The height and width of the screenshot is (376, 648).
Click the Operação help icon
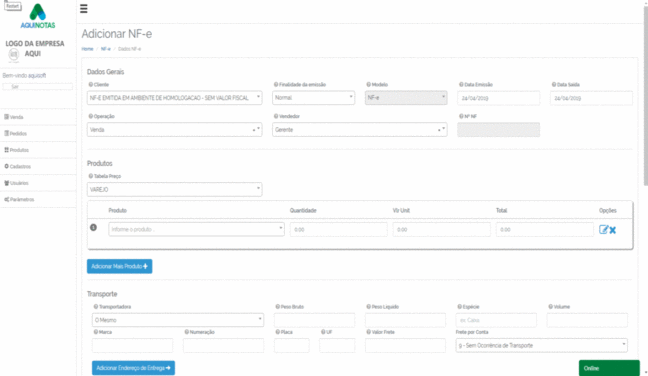[x=91, y=116]
